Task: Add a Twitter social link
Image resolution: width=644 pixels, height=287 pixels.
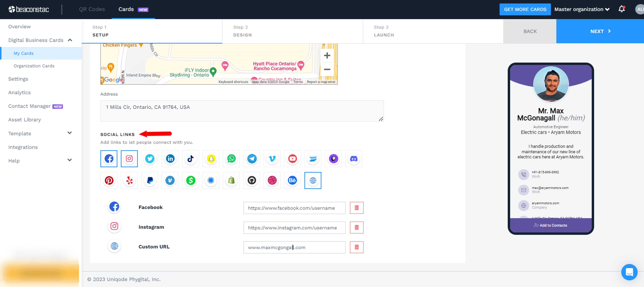Action: (x=150, y=159)
